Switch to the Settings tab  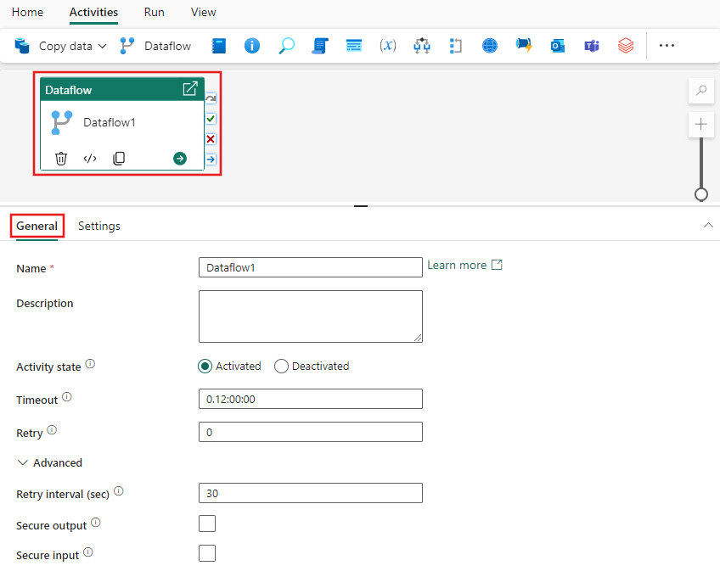pyautogui.click(x=98, y=226)
